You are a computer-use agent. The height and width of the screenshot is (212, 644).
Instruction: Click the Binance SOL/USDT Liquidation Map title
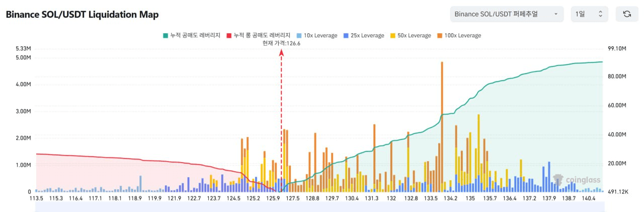coord(82,15)
